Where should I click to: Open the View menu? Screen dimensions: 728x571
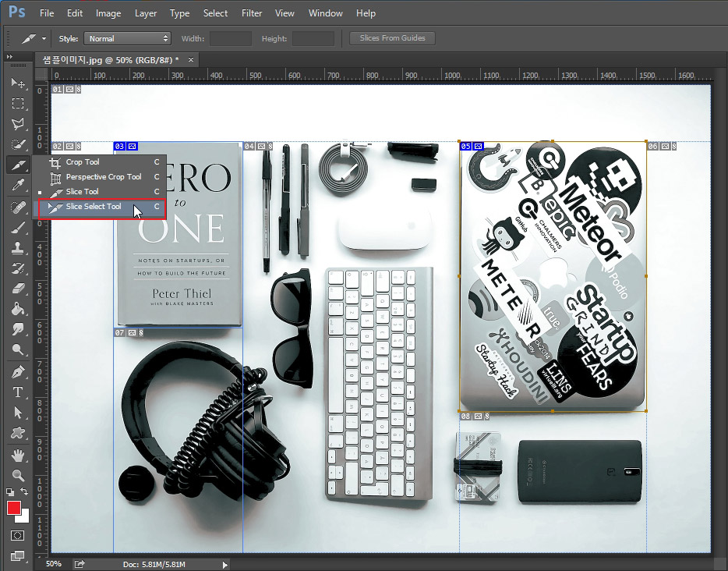point(284,13)
